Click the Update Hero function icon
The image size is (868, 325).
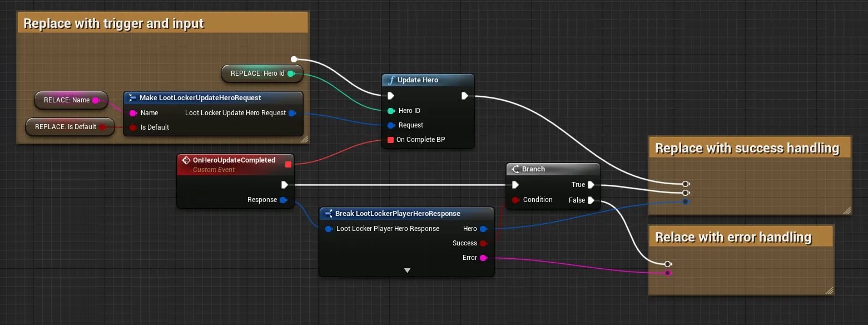coord(390,80)
